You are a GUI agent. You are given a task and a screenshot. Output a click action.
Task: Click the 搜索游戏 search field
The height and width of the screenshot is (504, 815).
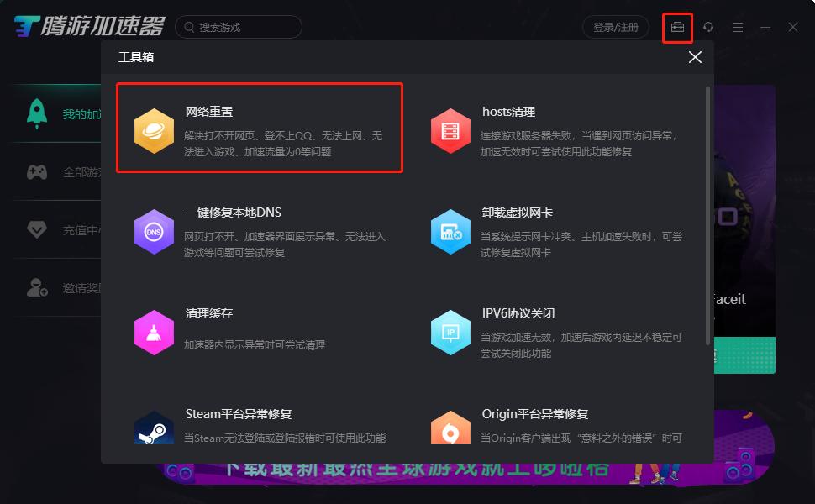click(239, 26)
